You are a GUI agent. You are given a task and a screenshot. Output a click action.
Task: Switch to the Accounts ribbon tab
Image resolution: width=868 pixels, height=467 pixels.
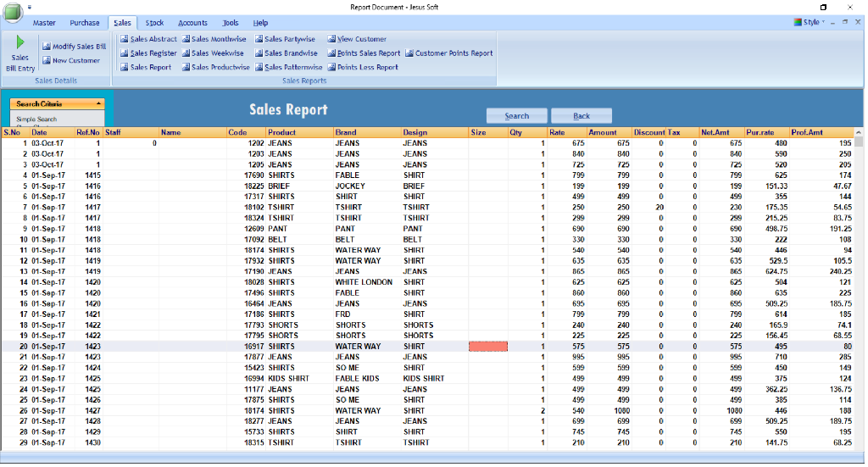pyautogui.click(x=192, y=23)
